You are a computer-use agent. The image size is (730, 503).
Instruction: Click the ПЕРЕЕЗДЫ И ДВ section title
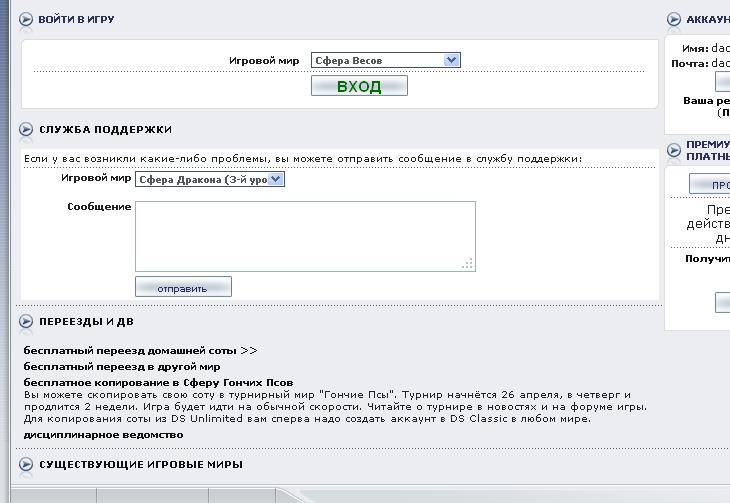[x=86, y=321]
